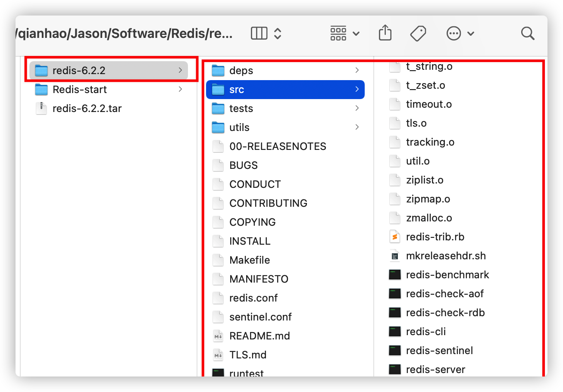Image resolution: width=563 pixels, height=392 pixels.
Task: Click the mkreleasehdr.sh script icon
Action: (x=395, y=255)
